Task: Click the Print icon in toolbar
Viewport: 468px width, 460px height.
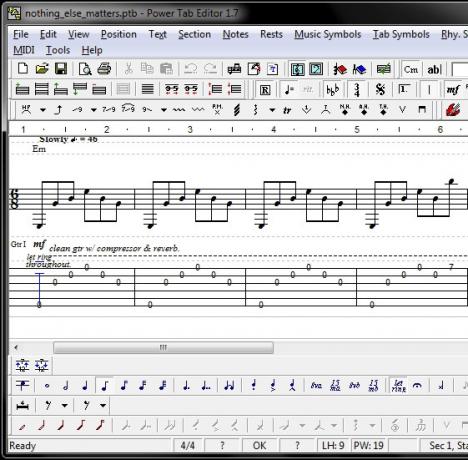Action: (104, 69)
